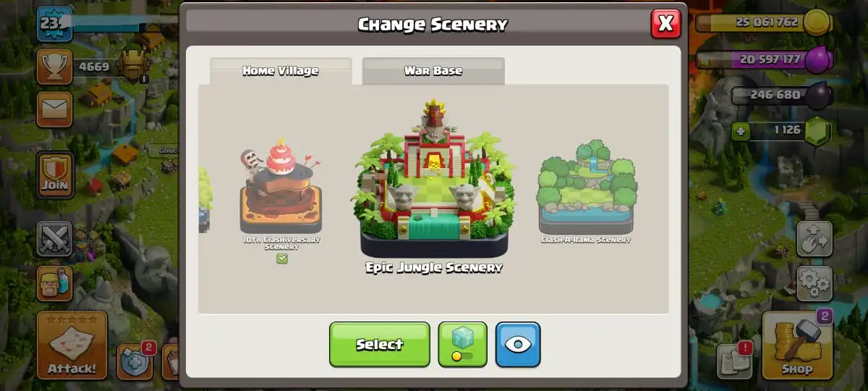This screenshot has width=868, height=391.
Task: Open the mail inbox icon
Action: coord(54,109)
